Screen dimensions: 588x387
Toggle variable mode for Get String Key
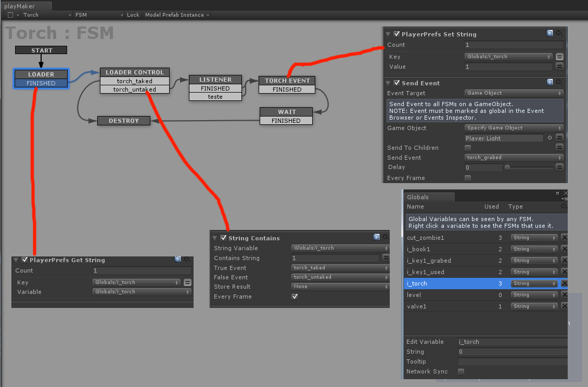pos(188,282)
